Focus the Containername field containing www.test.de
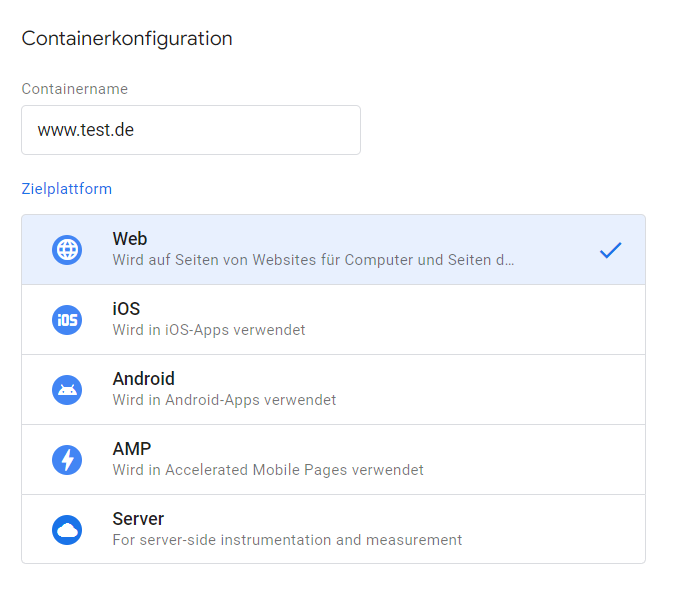The height and width of the screenshot is (589, 686). click(190, 130)
